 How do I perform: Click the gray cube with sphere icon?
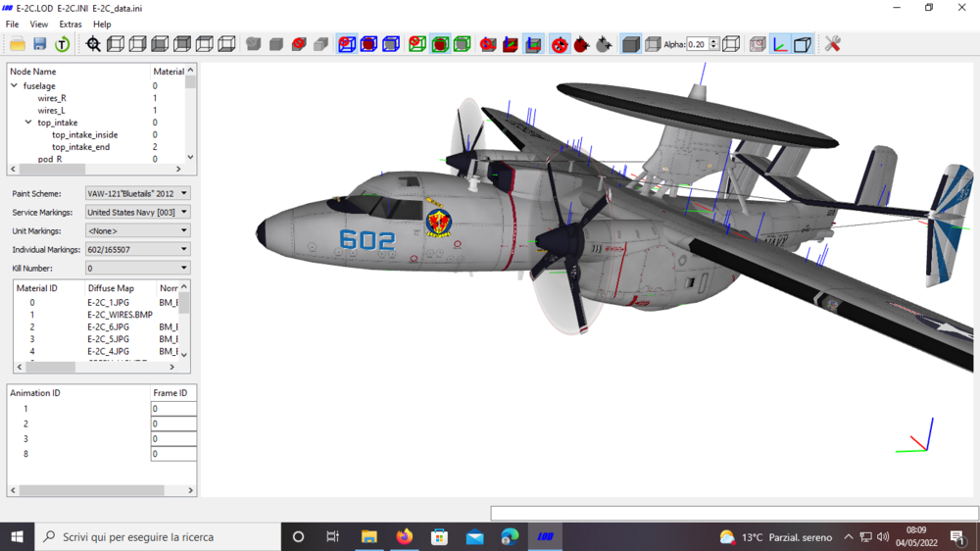click(x=253, y=44)
